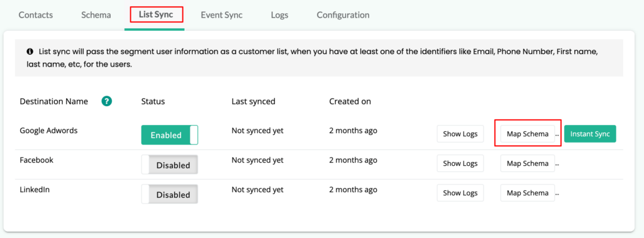Open the Logs tab
Image resolution: width=644 pixels, height=238 pixels.
[279, 15]
